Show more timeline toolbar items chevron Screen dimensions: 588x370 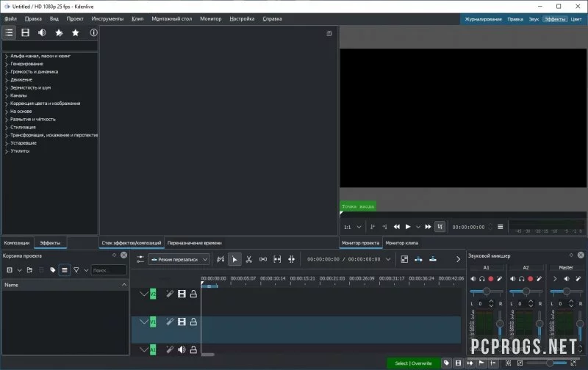pyautogui.click(x=458, y=259)
